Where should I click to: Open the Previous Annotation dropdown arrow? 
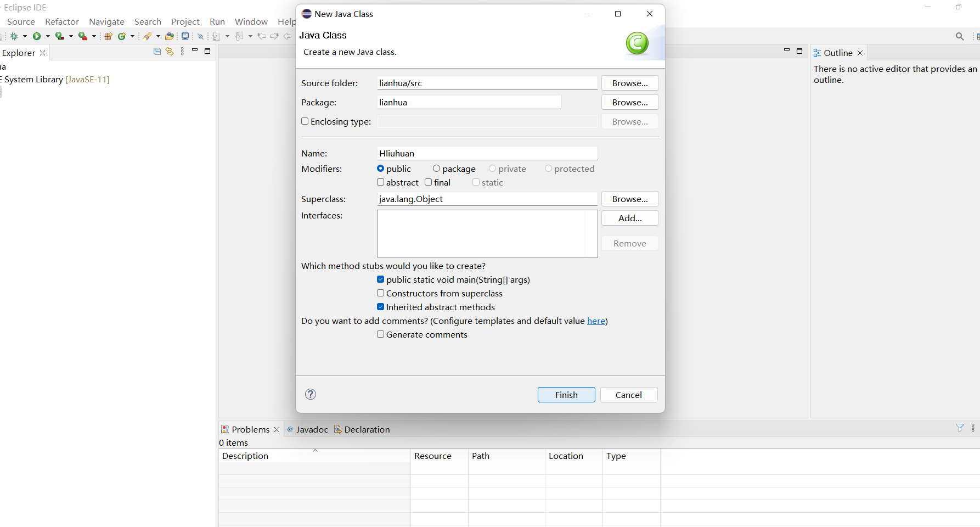point(250,36)
